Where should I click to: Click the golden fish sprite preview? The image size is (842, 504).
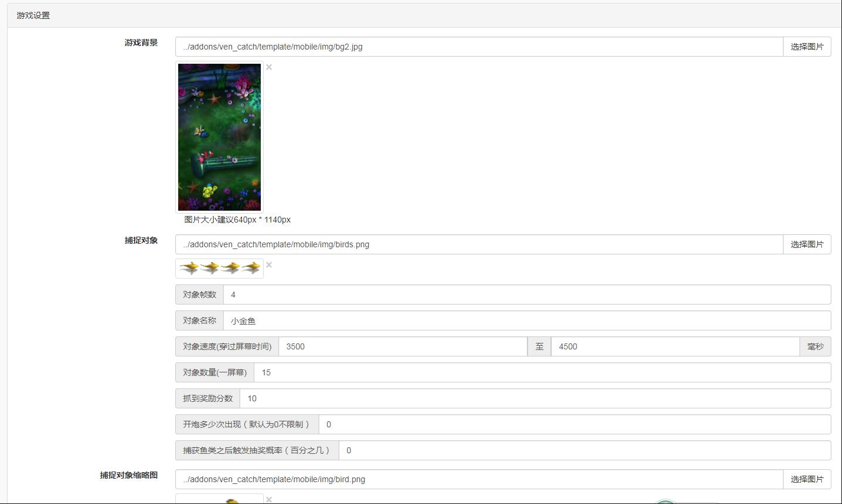tap(219, 269)
